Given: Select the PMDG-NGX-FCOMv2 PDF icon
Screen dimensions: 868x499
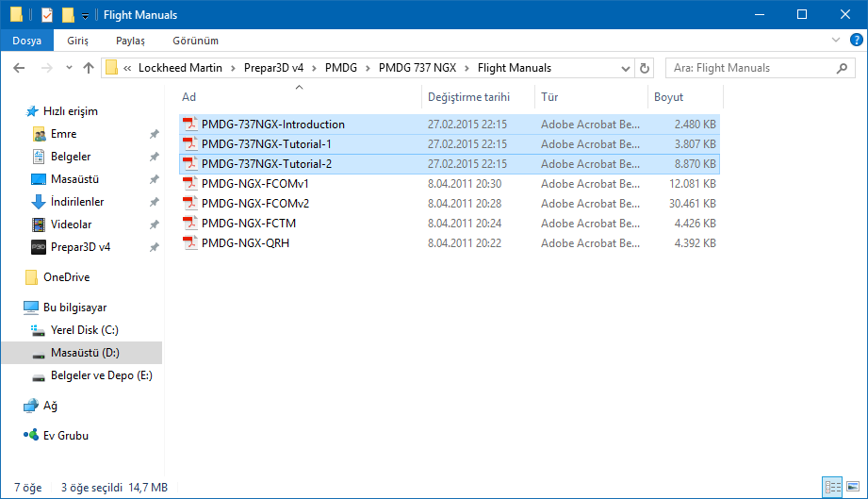Looking at the screenshot, I should 189,203.
